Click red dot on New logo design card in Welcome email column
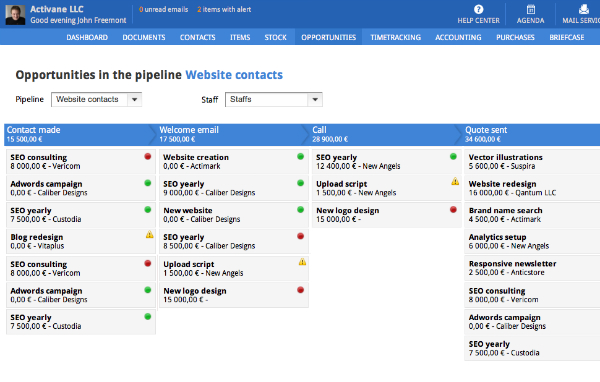Image resolution: width=600 pixels, height=382 pixels. point(300,290)
